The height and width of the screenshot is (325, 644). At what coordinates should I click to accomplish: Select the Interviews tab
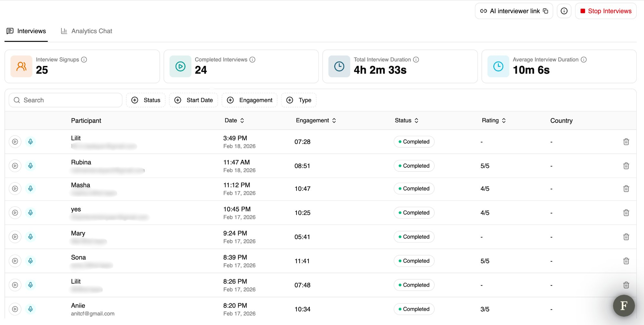(x=26, y=31)
